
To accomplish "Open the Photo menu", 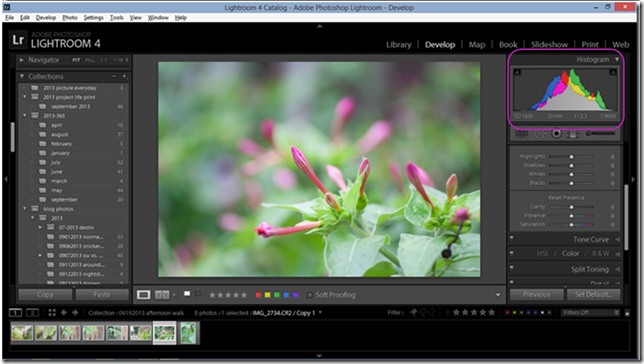I will tap(70, 18).
